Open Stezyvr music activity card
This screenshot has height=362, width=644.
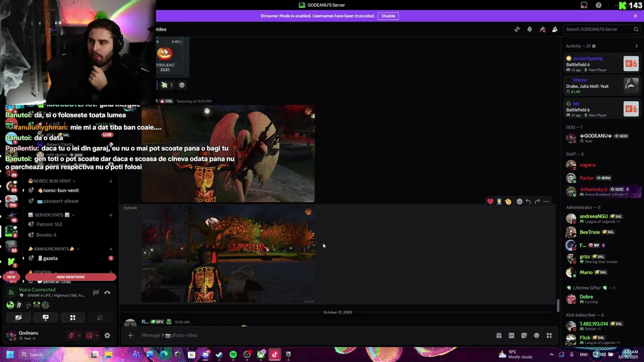(603, 85)
